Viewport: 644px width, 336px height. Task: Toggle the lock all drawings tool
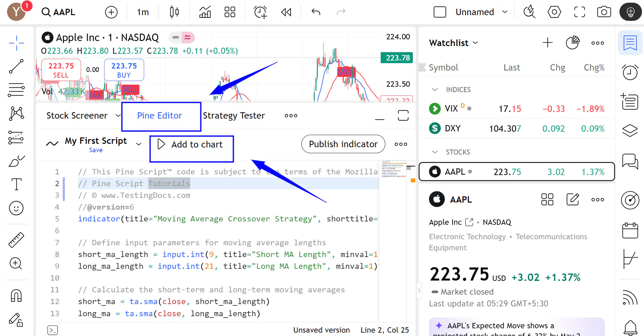pos(16,320)
